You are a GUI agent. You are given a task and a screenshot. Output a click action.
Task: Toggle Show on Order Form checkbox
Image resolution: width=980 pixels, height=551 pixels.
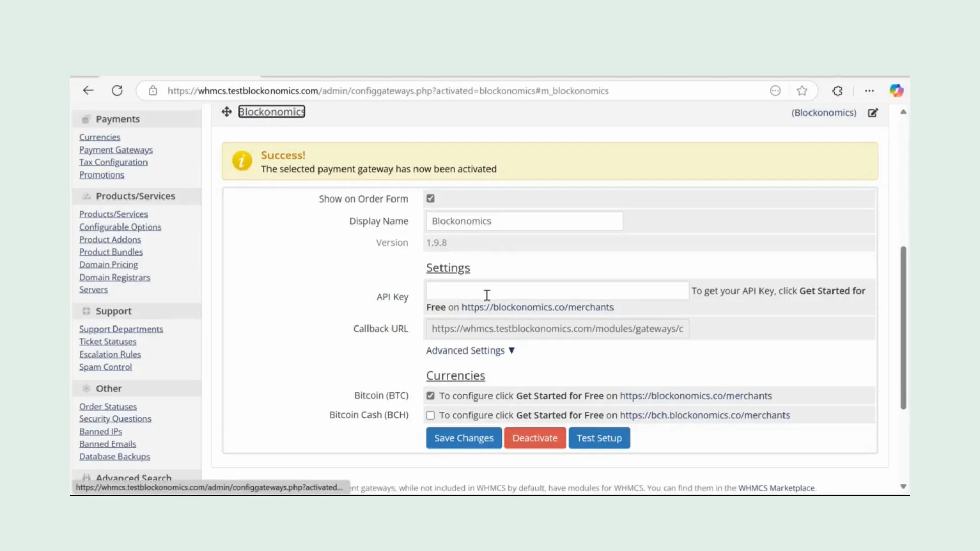tap(431, 198)
